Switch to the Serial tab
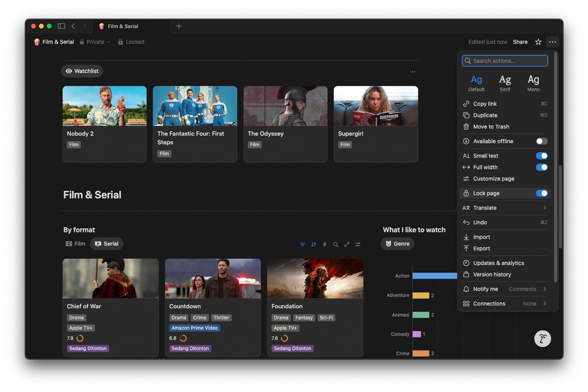Viewport: 588px width, 392px height. click(x=107, y=244)
